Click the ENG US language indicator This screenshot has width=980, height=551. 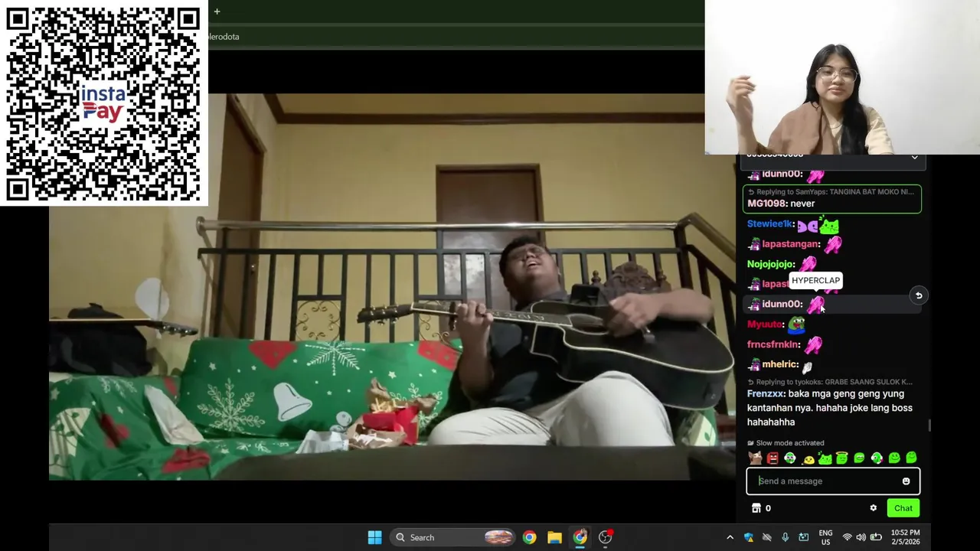tap(825, 537)
